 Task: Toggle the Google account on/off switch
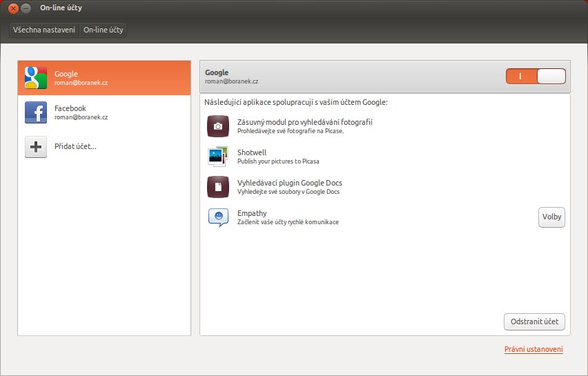(536, 76)
